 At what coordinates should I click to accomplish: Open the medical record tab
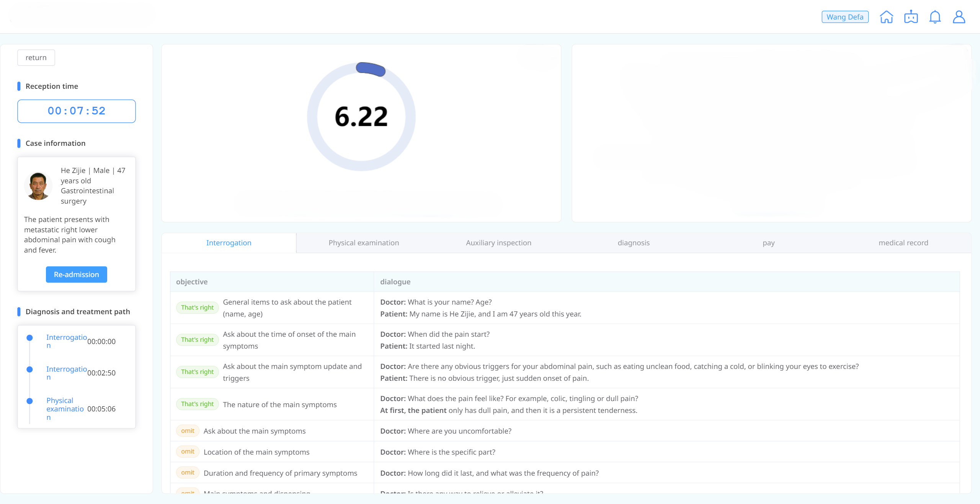[903, 243]
